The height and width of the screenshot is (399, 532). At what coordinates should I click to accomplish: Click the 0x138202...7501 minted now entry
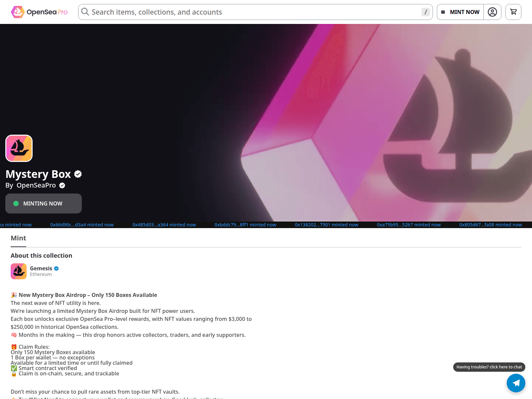pos(327,225)
